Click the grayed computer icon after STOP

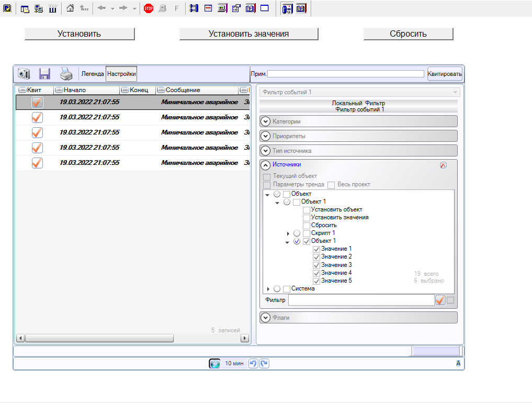163,8
